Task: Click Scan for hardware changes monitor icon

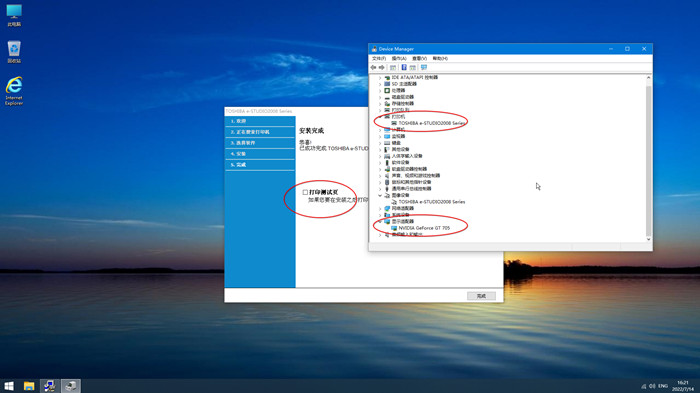Action: [424, 67]
